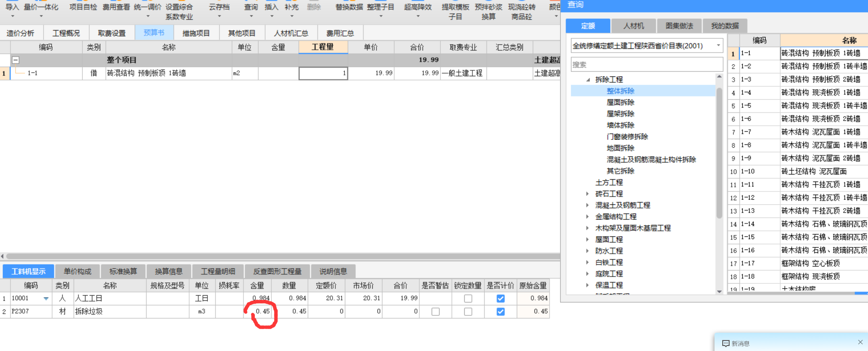Close the 新消息 notification popup
The width and height of the screenshot is (868, 351).
(x=860, y=342)
